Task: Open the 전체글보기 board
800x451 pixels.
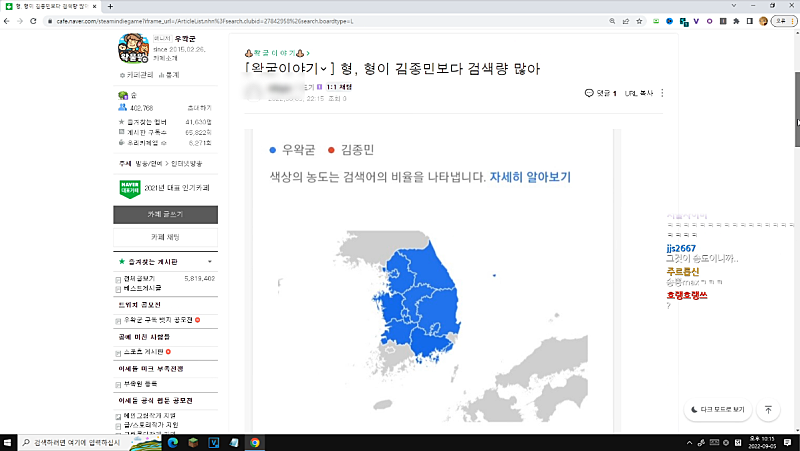Action: click(139, 279)
